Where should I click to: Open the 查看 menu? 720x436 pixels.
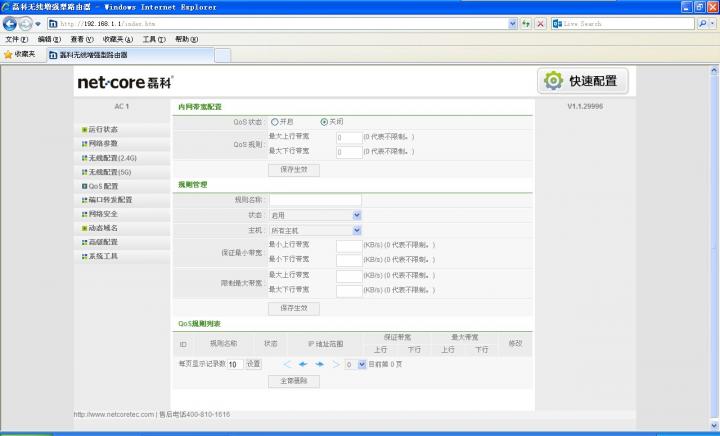tap(82, 39)
